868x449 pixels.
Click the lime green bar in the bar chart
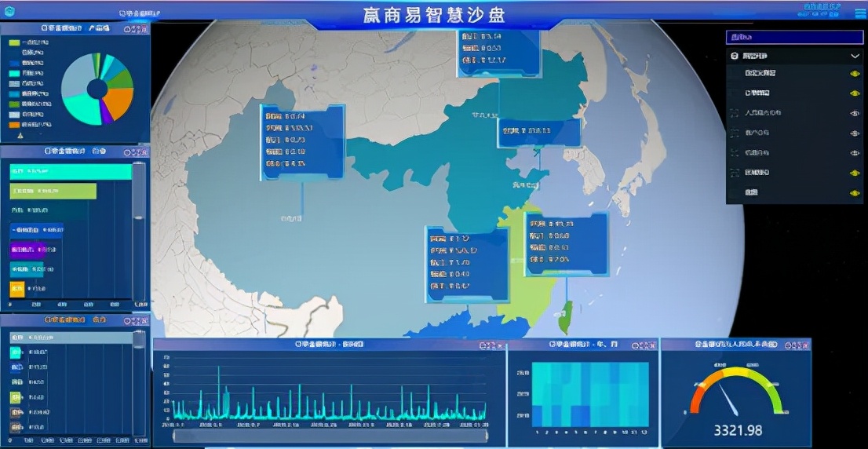(x=53, y=192)
